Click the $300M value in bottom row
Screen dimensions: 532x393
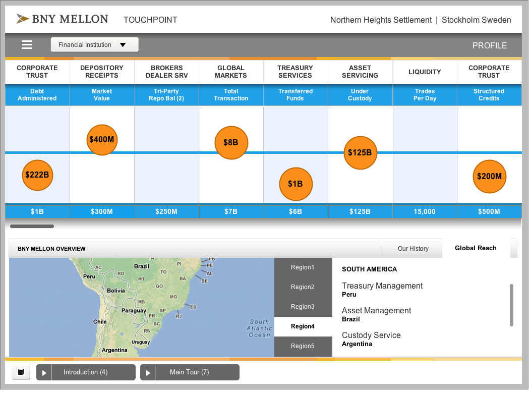pos(102,212)
